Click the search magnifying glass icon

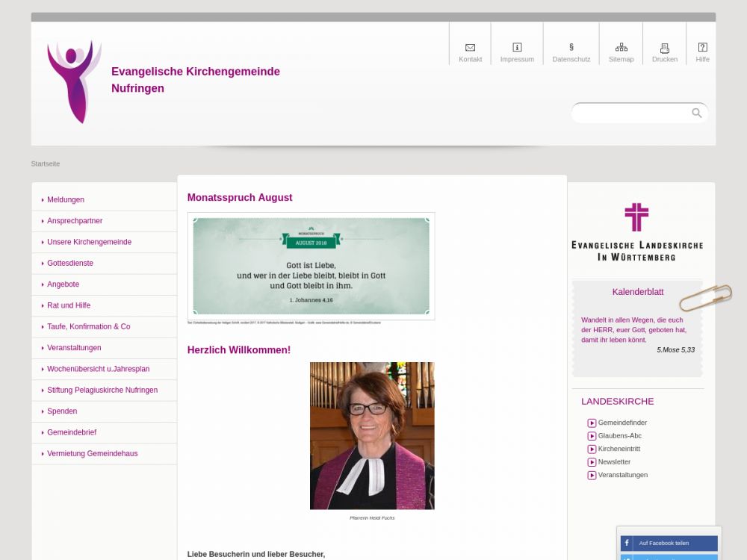point(696,113)
